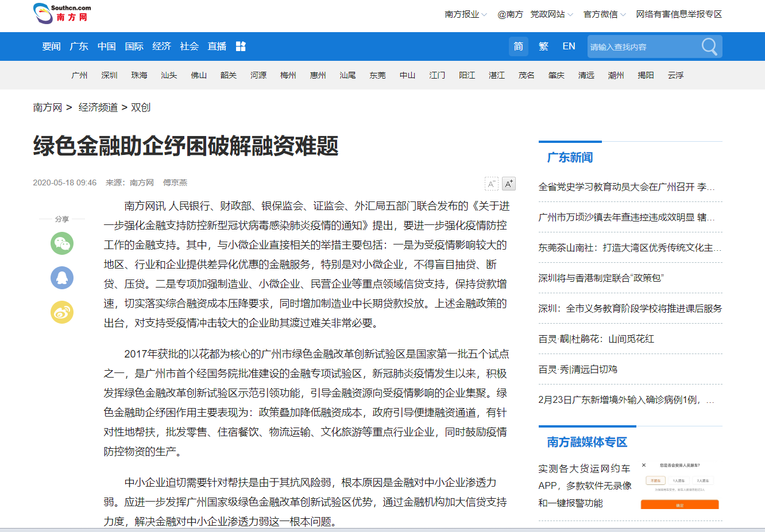Switch language to EN
The width and height of the screenshot is (765, 532).
[569, 46]
